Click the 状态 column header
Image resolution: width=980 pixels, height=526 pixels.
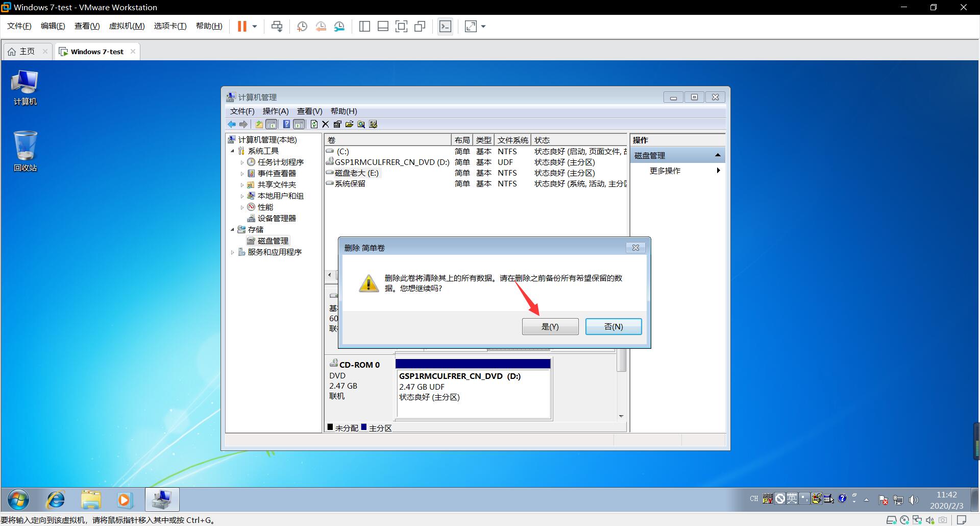point(579,140)
